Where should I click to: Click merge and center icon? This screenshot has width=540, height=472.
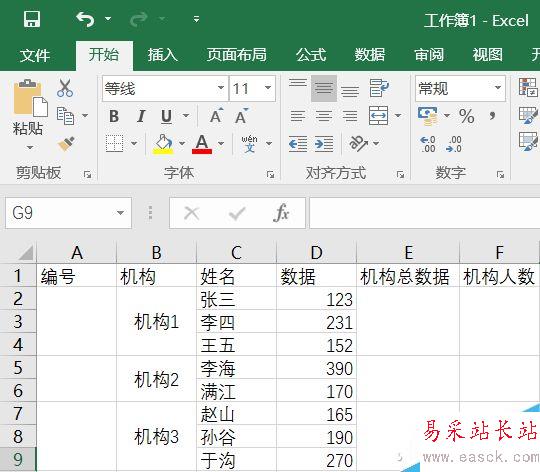pyautogui.click(x=378, y=116)
